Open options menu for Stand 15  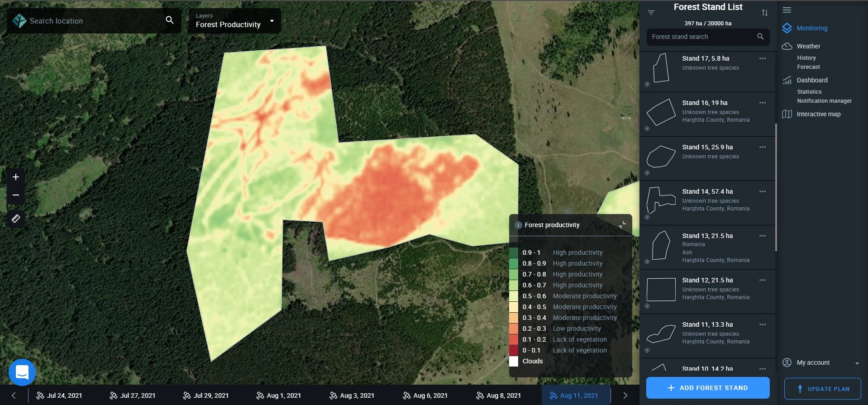pos(763,147)
